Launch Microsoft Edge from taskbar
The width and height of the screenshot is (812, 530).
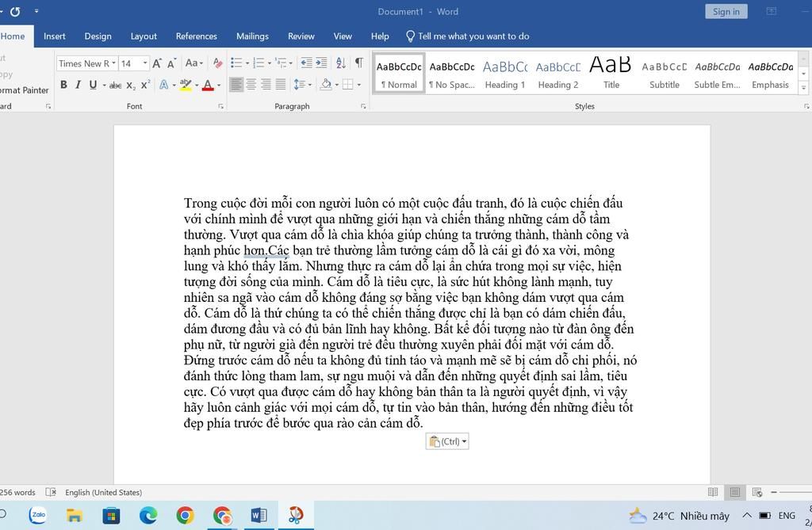pos(148,515)
